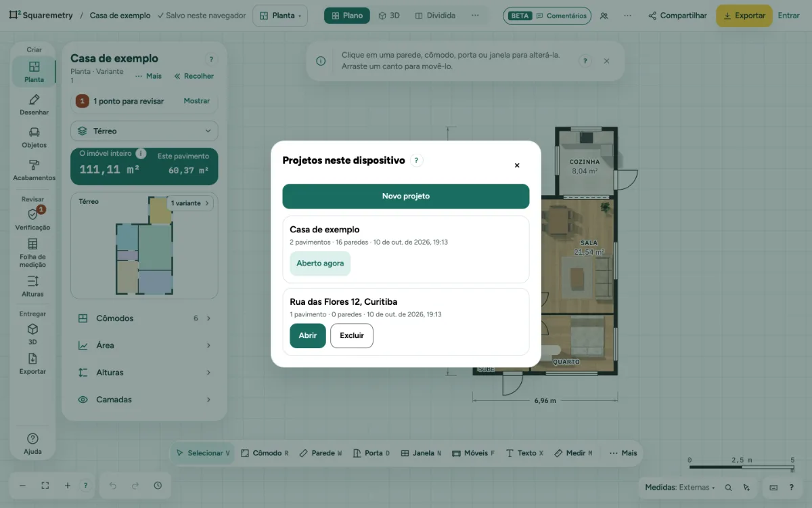Choose Móveis furniture tool
The image size is (812, 508).
tap(473, 453)
